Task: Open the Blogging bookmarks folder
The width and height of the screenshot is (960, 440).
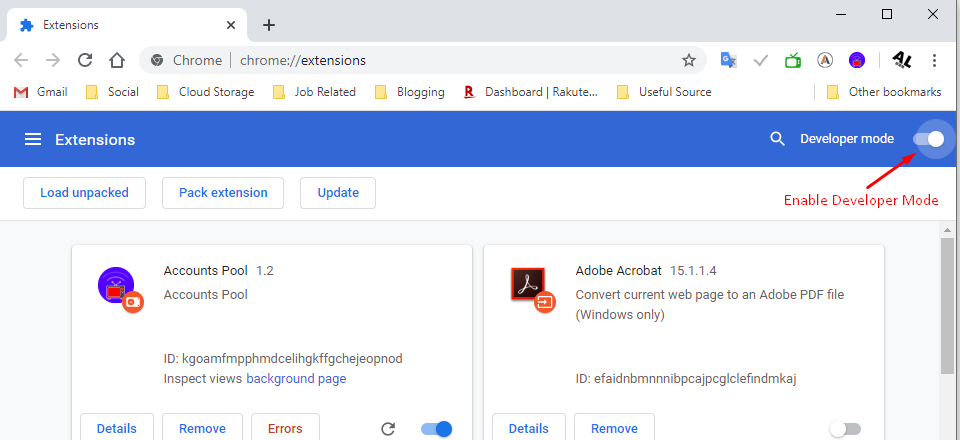Action: click(410, 92)
